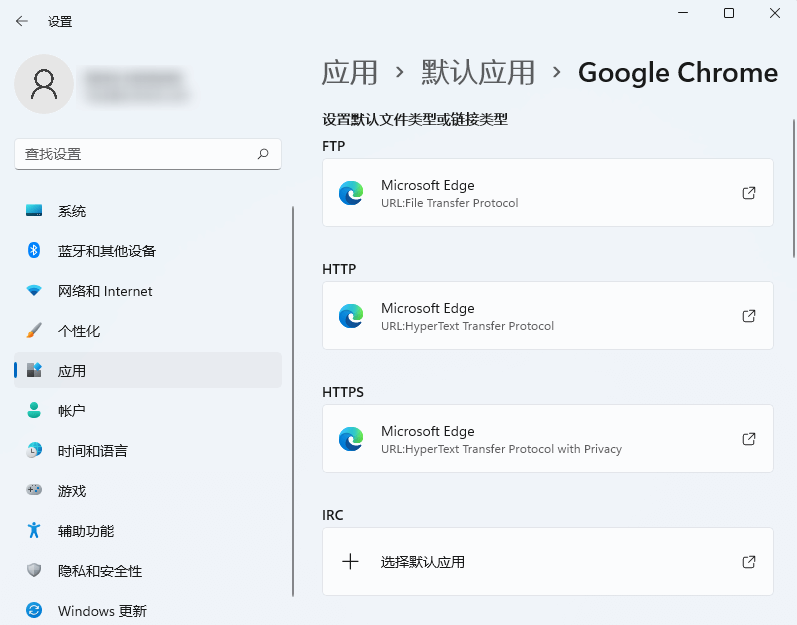Click the 设置默认文件类型或链接类型 heading

tap(415, 119)
